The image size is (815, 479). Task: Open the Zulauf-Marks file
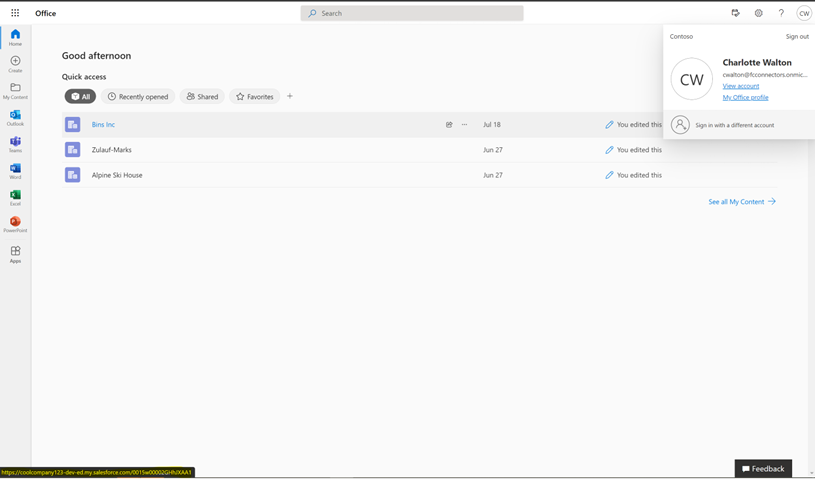[111, 150]
